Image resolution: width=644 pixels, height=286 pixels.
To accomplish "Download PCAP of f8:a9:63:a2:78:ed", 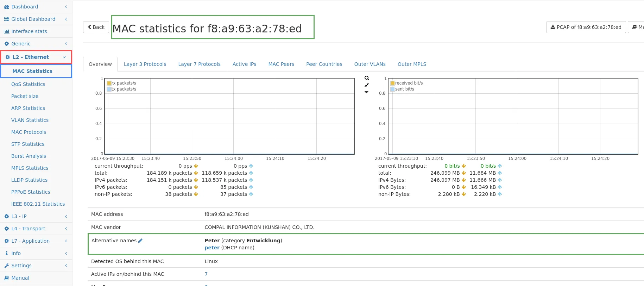I will click(x=586, y=27).
